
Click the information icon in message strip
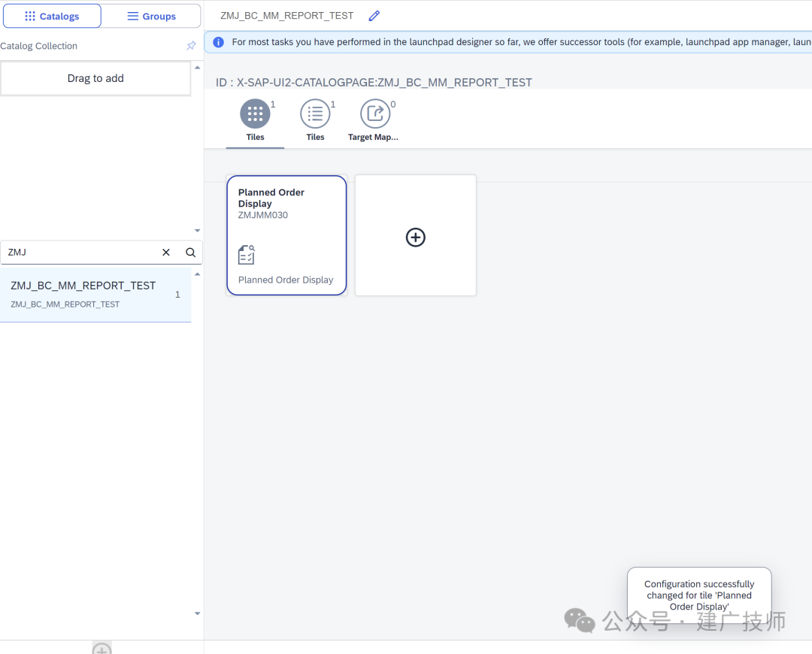pyautogui.click(x=219, y=42)
